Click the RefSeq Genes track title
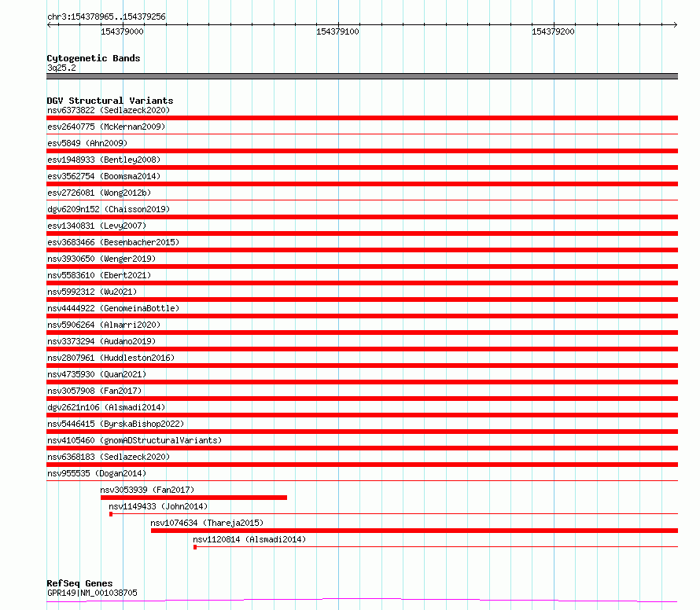The width and height of the screenshot is (700, 610). click(x=79, y=584)
